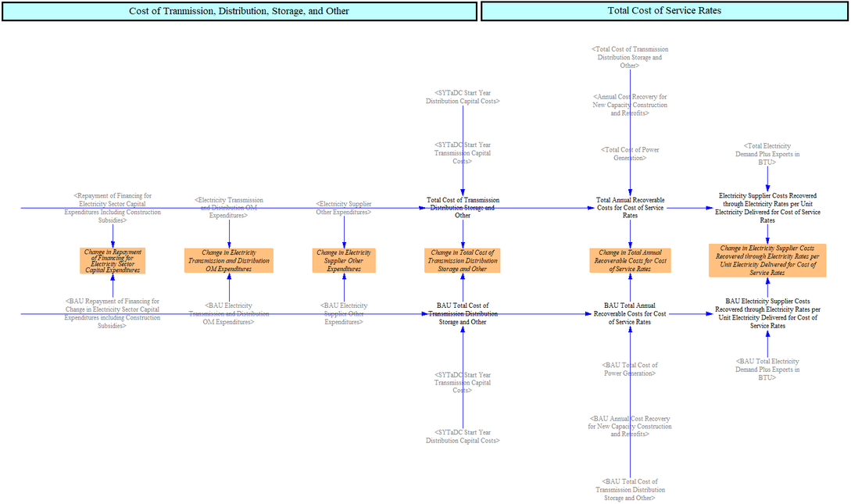
Task: Click gray '<BAU Total Cost of Transmission Distribution Storage and Other>'
Action: click(x=630, y=489)
